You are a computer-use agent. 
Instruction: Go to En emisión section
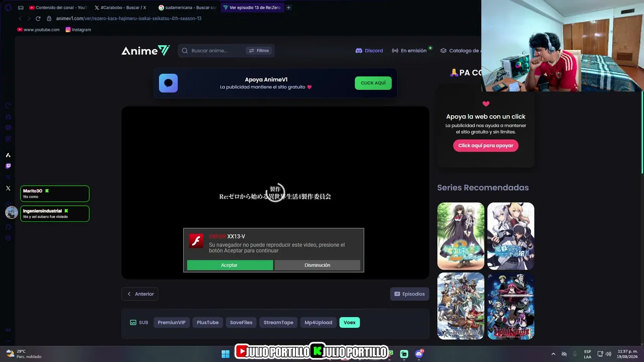pos(409,51)
